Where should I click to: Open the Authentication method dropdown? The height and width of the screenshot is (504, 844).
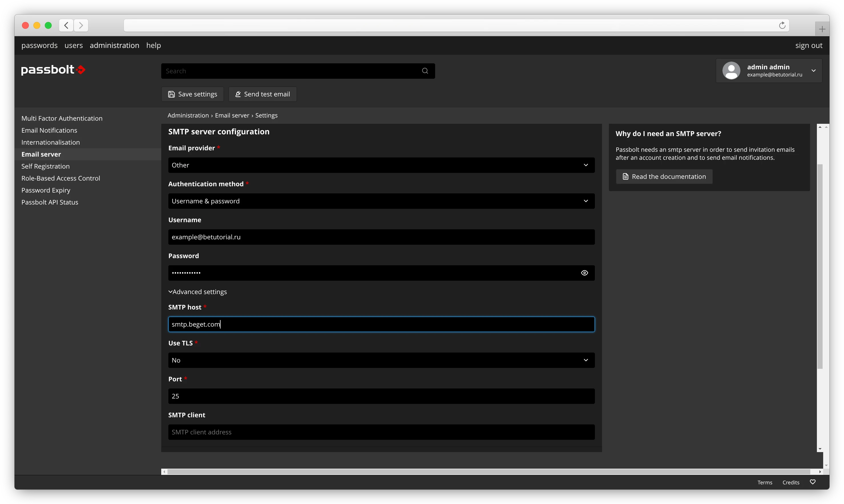point(381,201)
